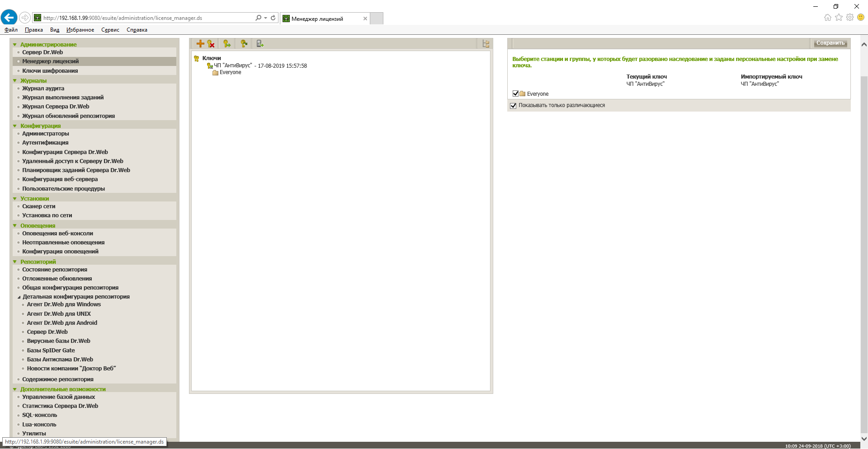
Task: Toggle Показывать только различающиеся checkbox
Action: click(x=513, y=106)
